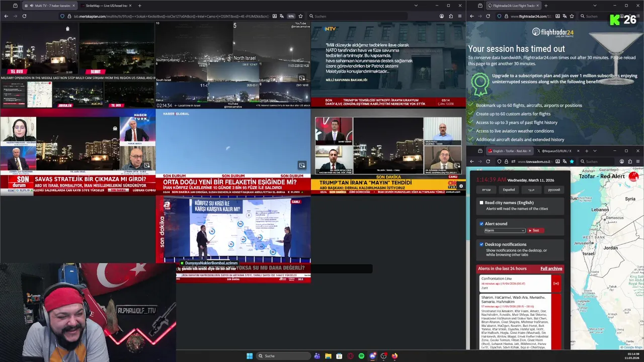Select the A Haber Körfez su krizi stream
Screen dimensions: 644x362
pos(233,239)
